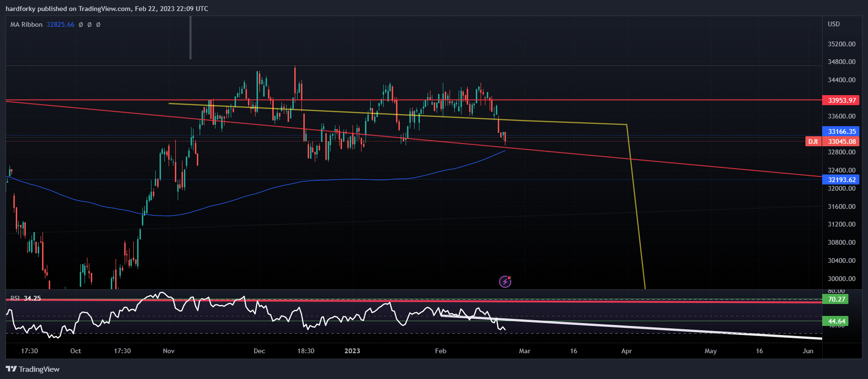Click the 18:30 label on time axis
This screenshot has height=379, width=868.
click(x=306, y=351)
